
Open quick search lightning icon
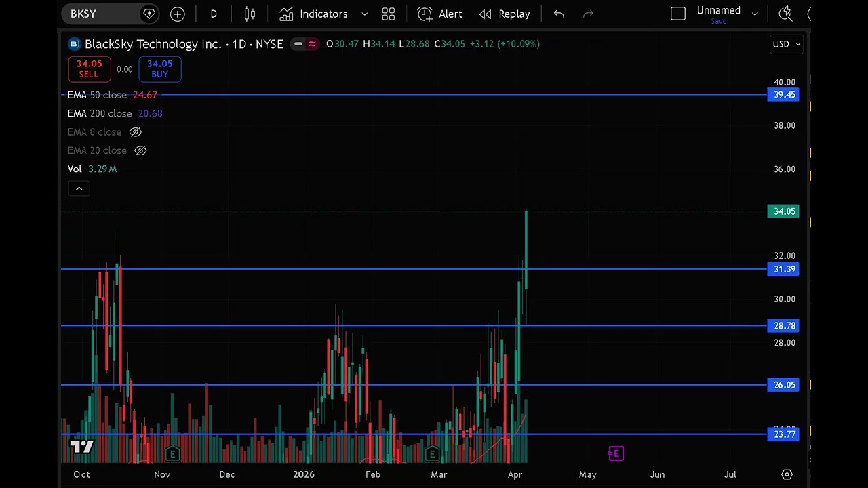click(785, 14)
